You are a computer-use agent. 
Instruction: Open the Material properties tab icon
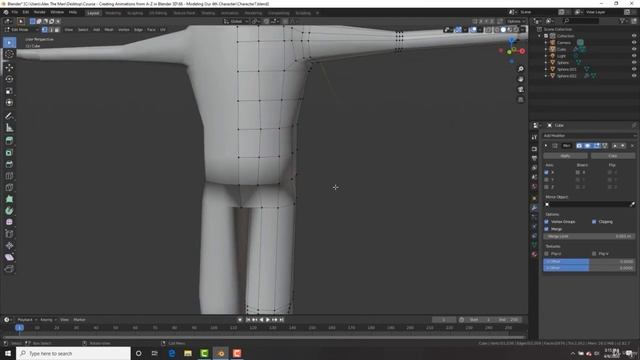(534, 254)
